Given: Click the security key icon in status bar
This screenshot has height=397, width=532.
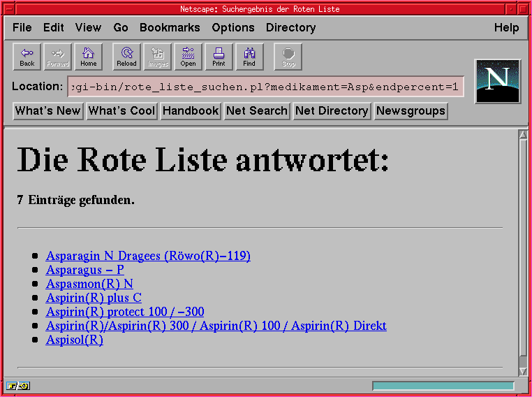Looking at the screenshot, I should coord(11,386).
